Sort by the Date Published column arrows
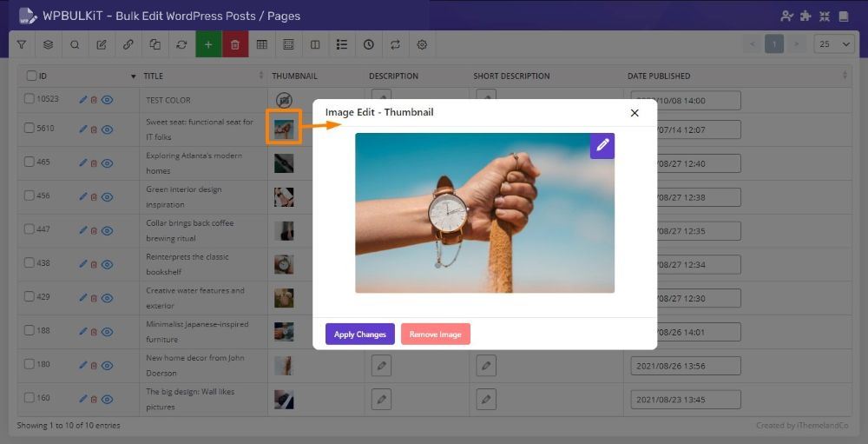The width and height of the screenshot is (868, 444). [x=845, y=76]
